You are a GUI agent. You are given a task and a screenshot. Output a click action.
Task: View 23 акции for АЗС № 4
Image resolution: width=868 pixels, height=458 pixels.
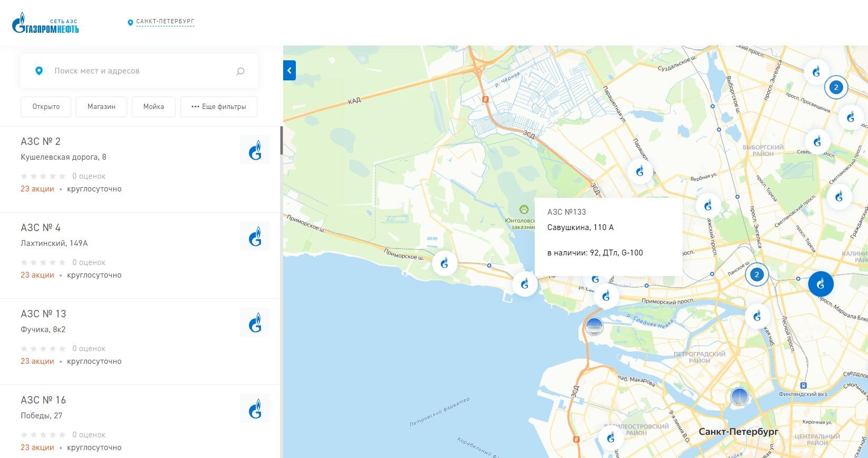point(37,275)
